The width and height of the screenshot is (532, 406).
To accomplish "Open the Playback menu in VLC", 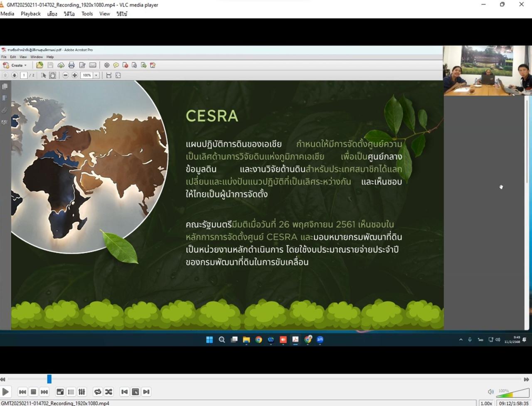I will (31, 14).
